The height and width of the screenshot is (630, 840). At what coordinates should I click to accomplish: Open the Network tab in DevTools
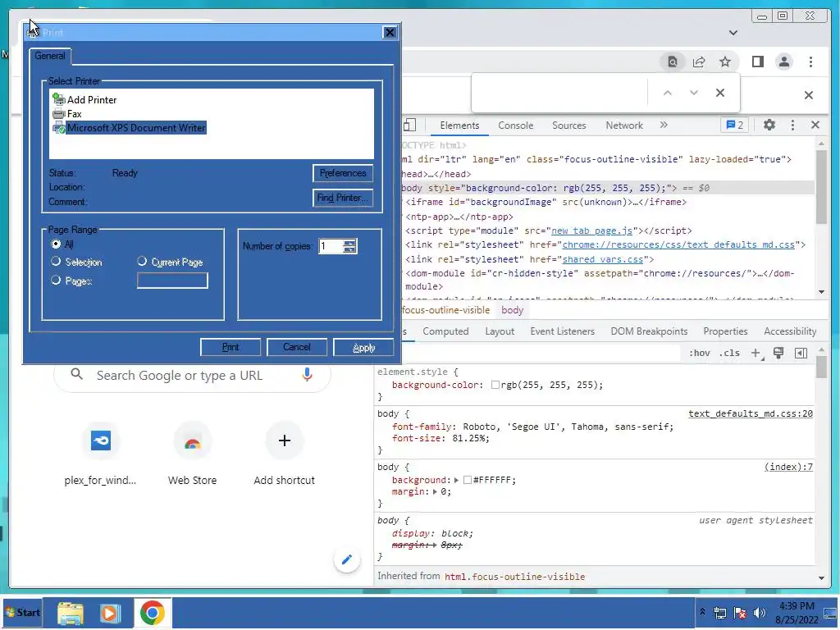(x=624, y=126)
